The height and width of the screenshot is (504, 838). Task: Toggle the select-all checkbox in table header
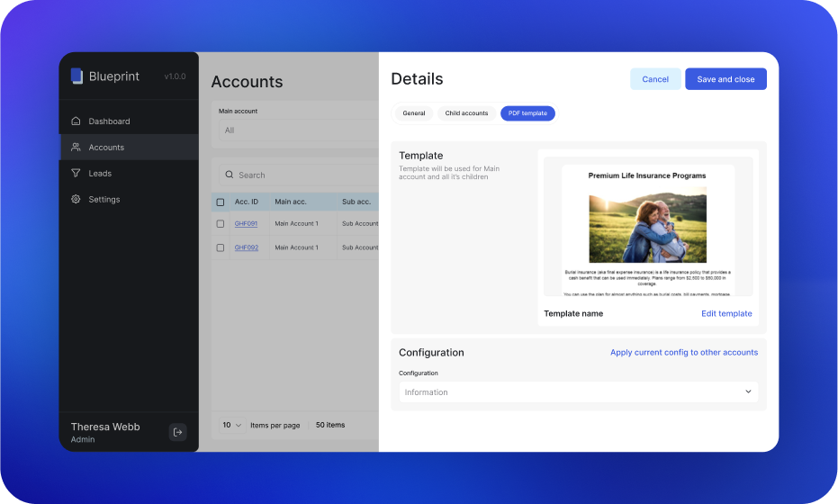click(x=221, y=202)
